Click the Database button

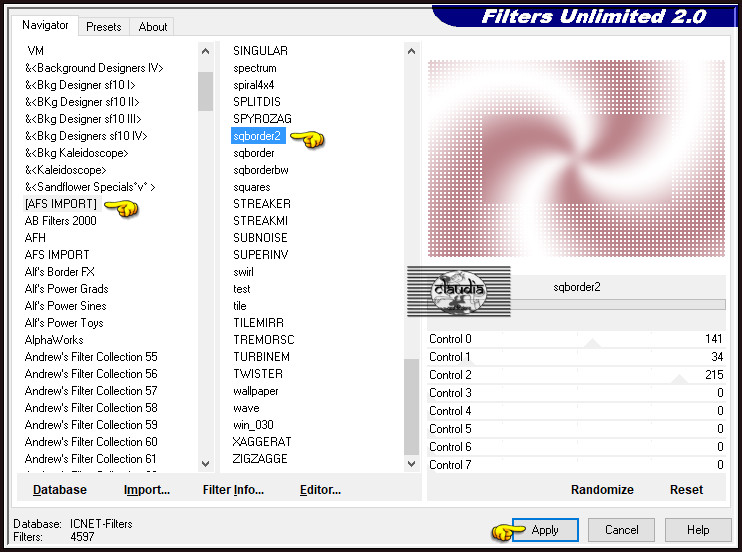click(60, 490)
